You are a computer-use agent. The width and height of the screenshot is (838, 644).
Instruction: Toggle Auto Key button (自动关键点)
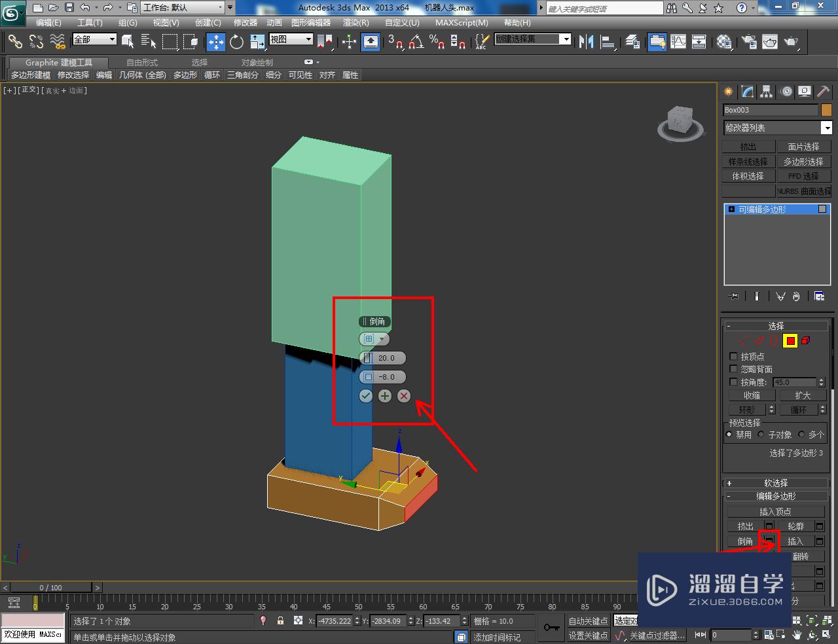pyautogui.click(x=588, y=621)
